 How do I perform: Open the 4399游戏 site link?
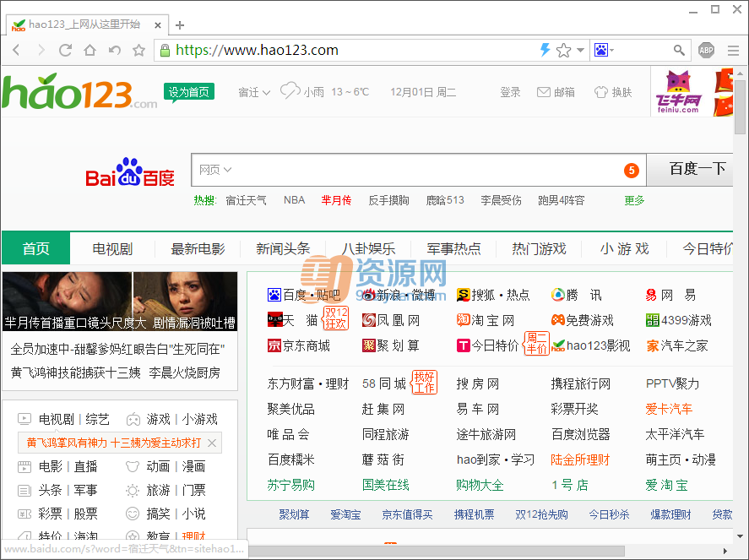(678, 320)
